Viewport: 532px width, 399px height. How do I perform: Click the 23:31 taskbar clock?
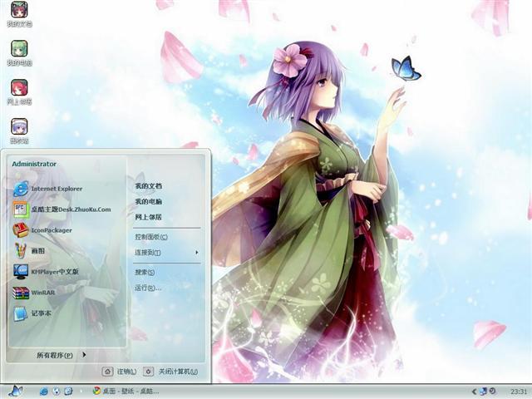pyautogui.click(x=519, y=392)
